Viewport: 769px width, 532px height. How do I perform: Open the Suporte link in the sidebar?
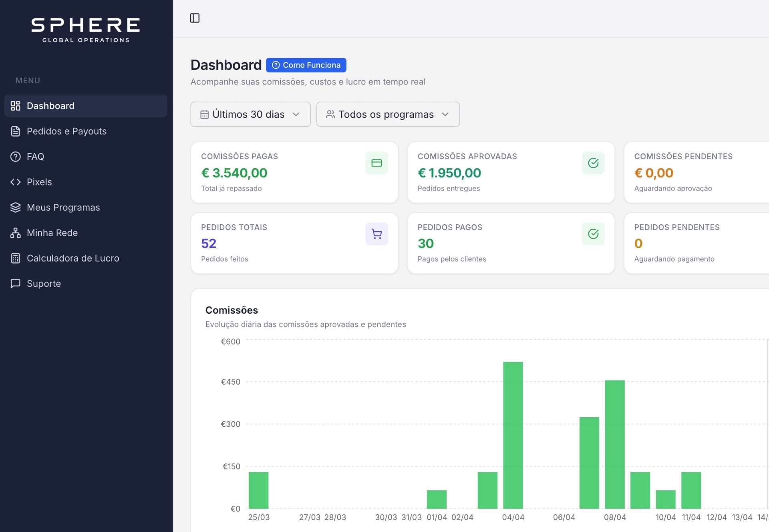[44, 284]
